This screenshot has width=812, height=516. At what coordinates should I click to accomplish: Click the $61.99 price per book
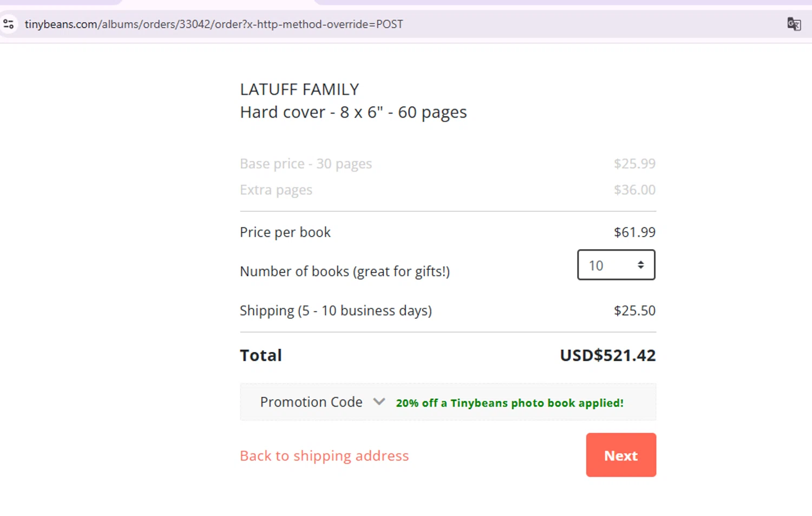pos(634,232)
